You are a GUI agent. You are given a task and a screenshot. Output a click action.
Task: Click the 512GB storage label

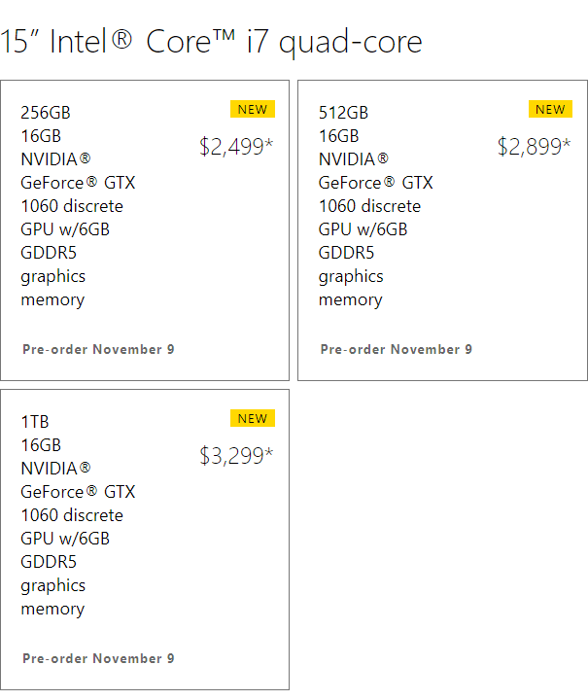point(343,113)
